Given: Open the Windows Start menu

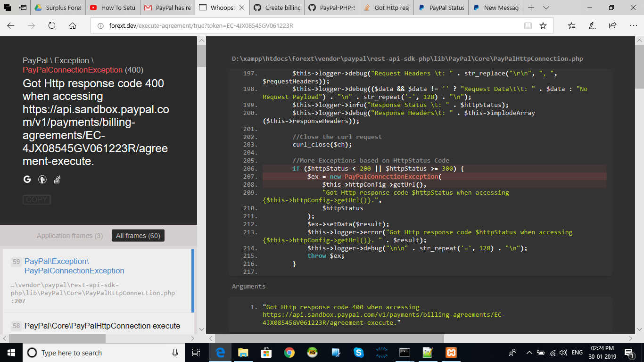Looking at the screenshot, I should point(11,353).
